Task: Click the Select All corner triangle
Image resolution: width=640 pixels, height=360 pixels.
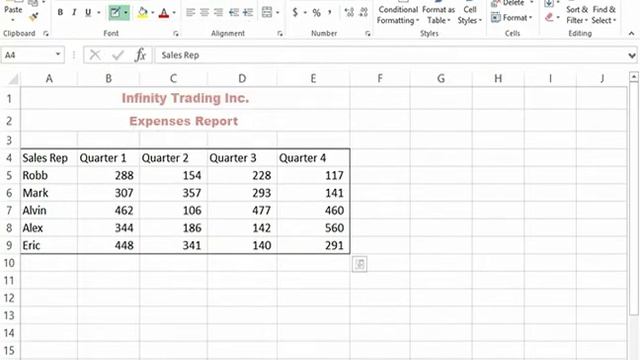Action: coord(13,78)
